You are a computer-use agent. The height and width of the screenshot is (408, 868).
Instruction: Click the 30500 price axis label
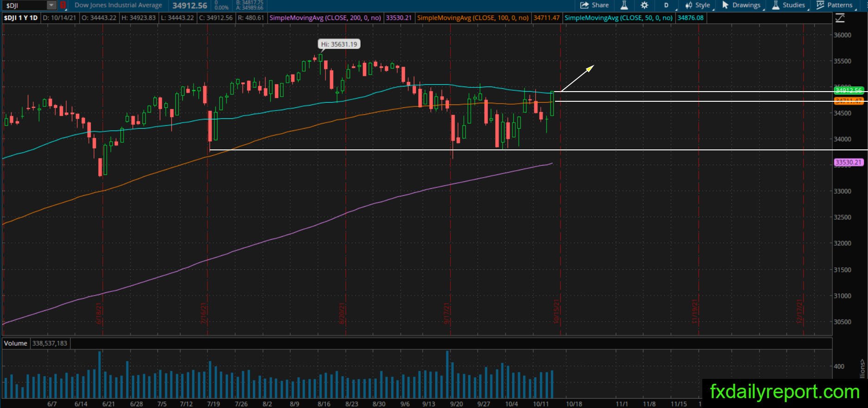pyautogui.click(x=843, y=322)
